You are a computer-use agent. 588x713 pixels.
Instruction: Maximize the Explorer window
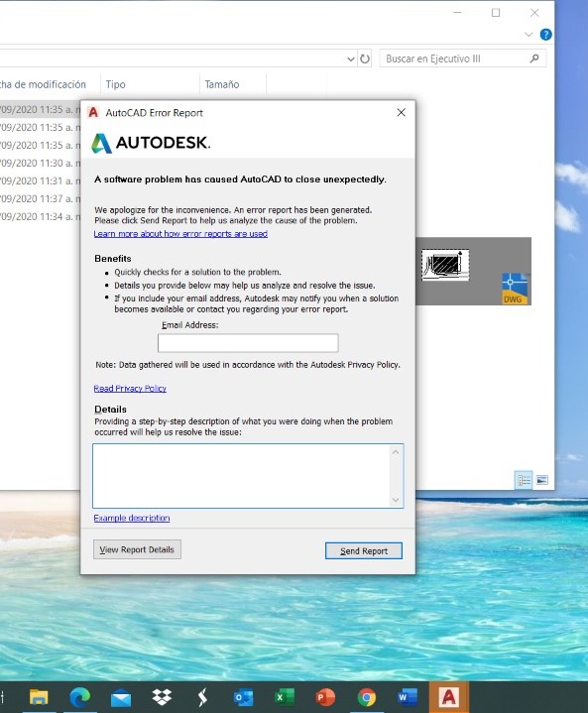pos(496,13)
